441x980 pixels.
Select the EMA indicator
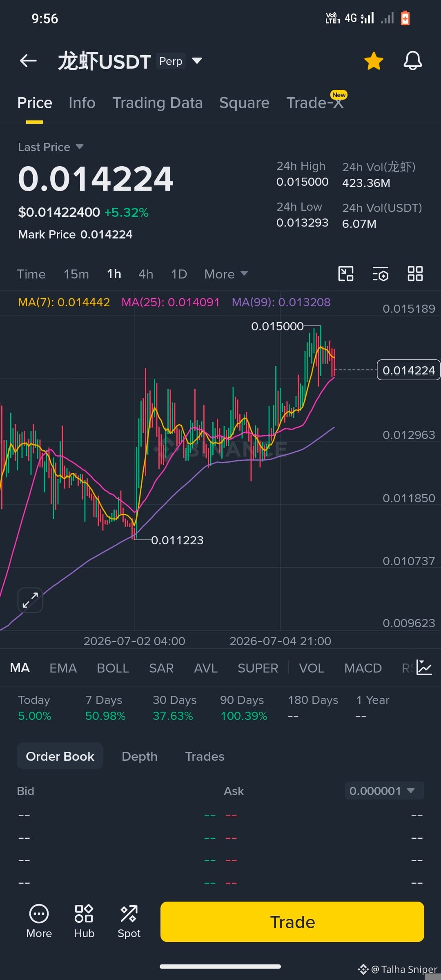63,668
